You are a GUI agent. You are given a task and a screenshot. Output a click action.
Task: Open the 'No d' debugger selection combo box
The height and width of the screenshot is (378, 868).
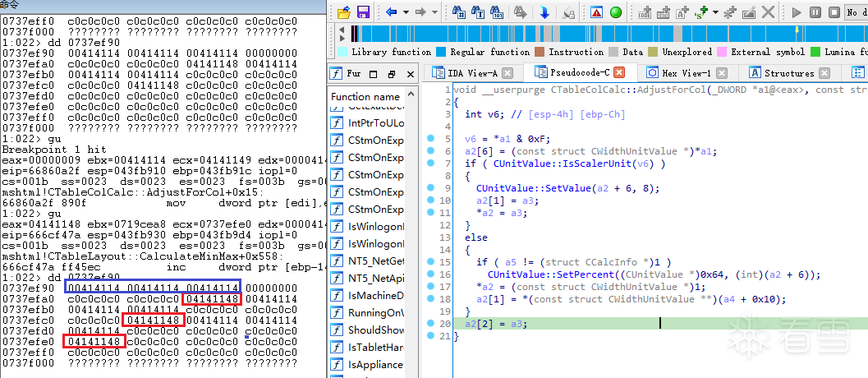click(857, 12)
